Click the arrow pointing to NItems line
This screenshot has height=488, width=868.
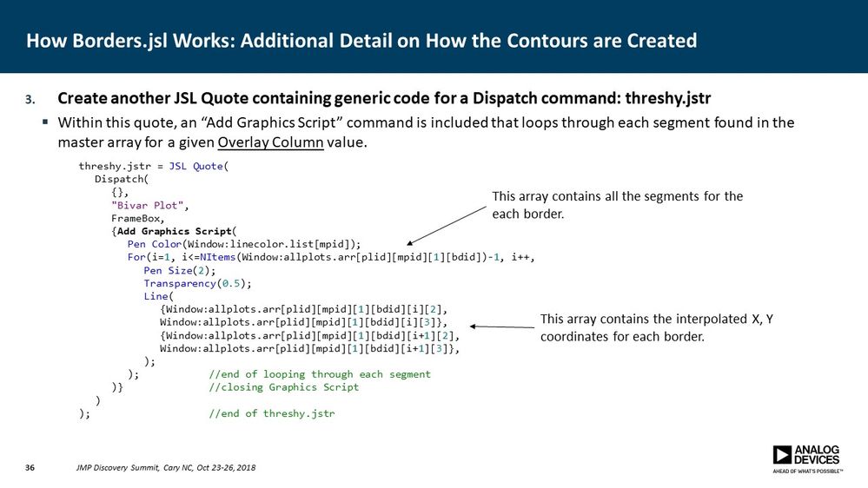(447, 226)
